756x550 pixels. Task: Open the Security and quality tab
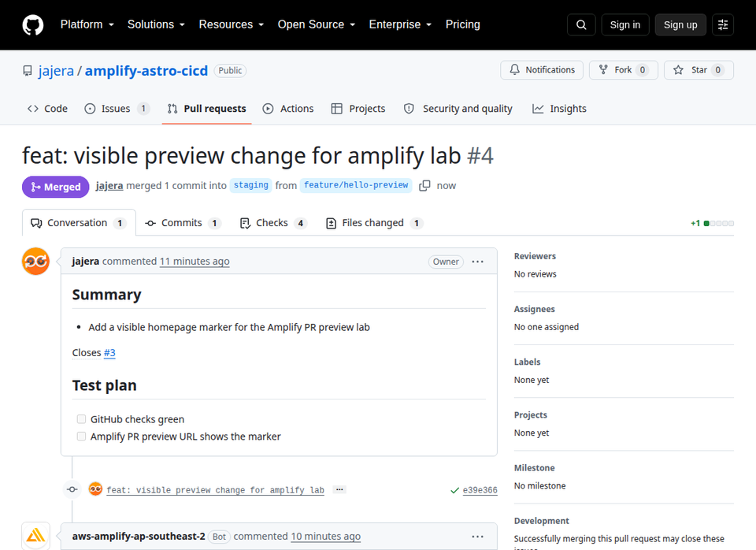pos(458,109)
